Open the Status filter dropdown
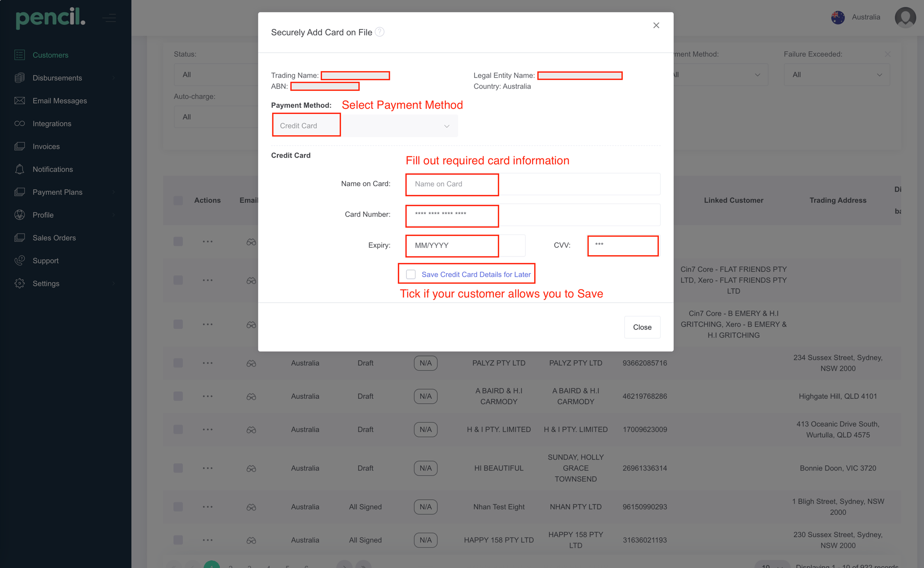This screenshot has width=924, height=568. 216,75
